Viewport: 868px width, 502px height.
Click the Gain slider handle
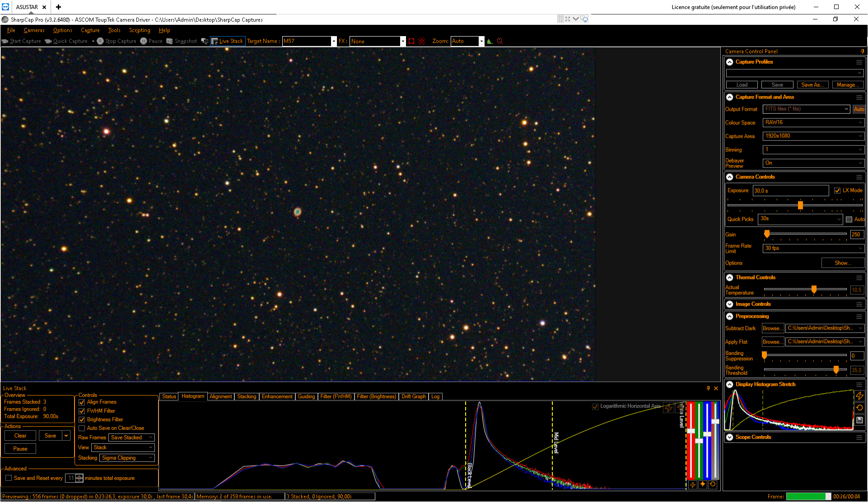[x=767, y=234]
